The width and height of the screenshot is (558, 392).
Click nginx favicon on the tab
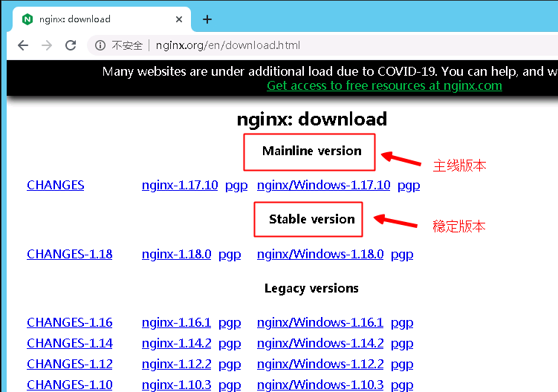(27, 19)
